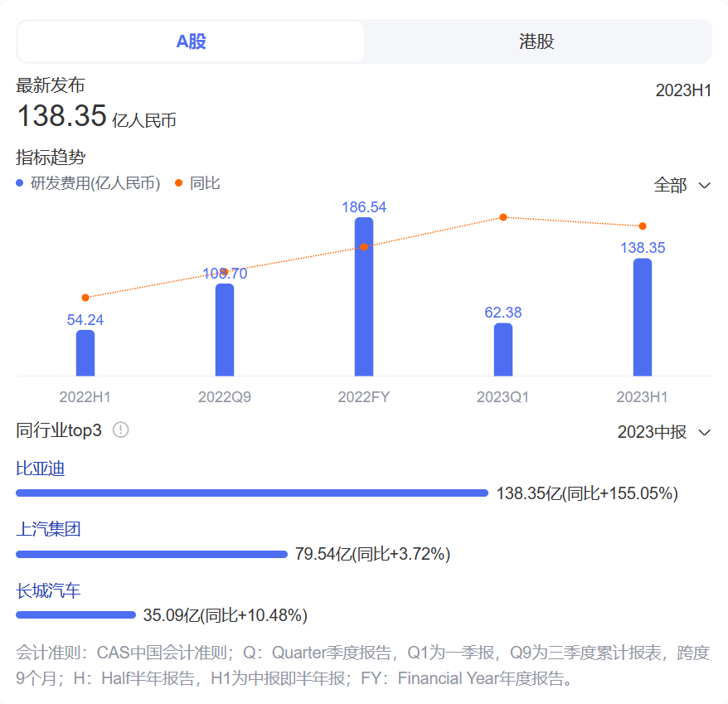Click the 2023H1 bar showing 138.35
The height and width of the screenshot is (704, 728).
point(643,318)
